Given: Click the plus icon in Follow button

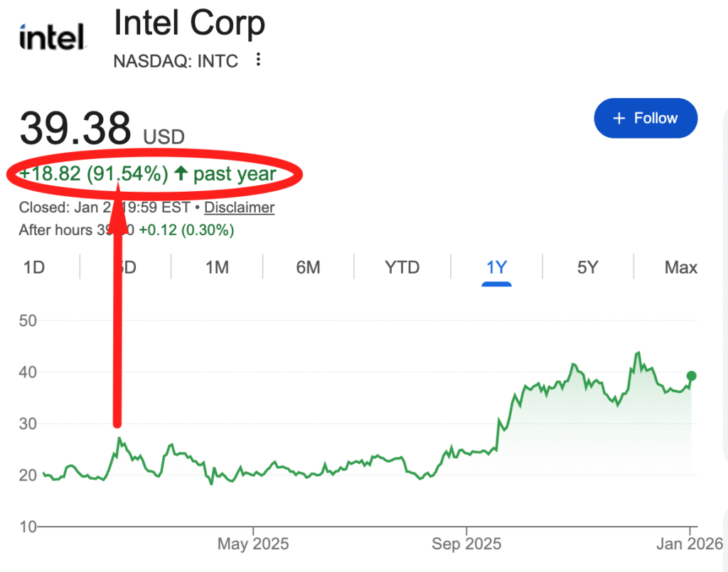Looking at the screenshot, I should pyautogui.click(x=619, y=119).
